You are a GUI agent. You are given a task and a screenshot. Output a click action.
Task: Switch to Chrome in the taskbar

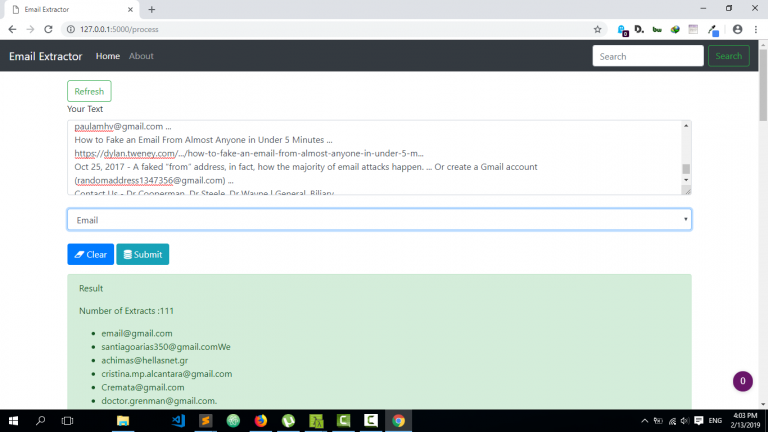tap(398, 421)
